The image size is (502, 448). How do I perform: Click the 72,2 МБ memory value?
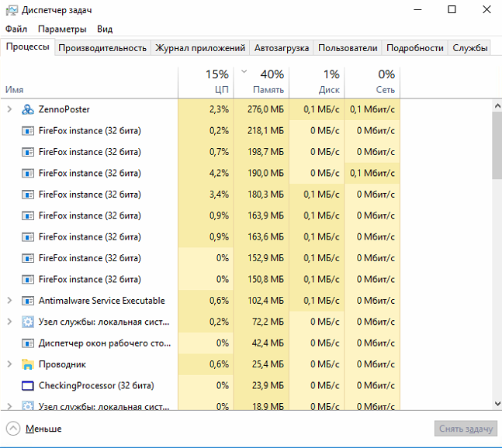click(x=268, y=322)
